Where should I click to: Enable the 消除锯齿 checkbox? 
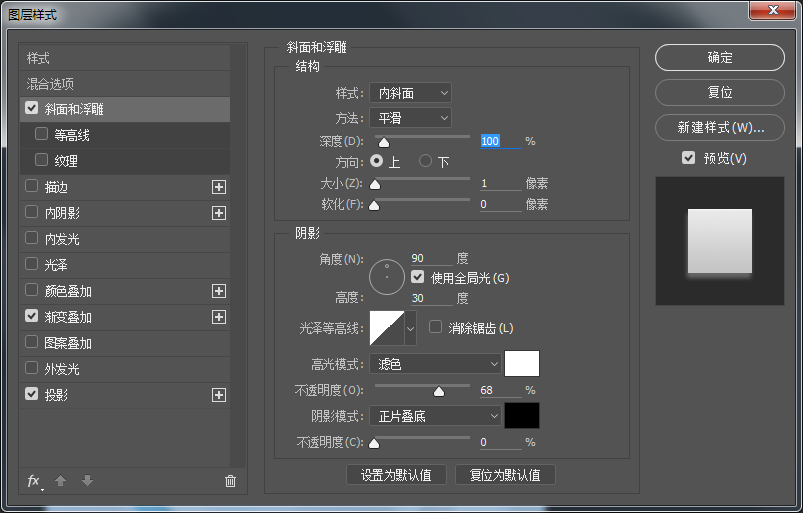(435, 327)
